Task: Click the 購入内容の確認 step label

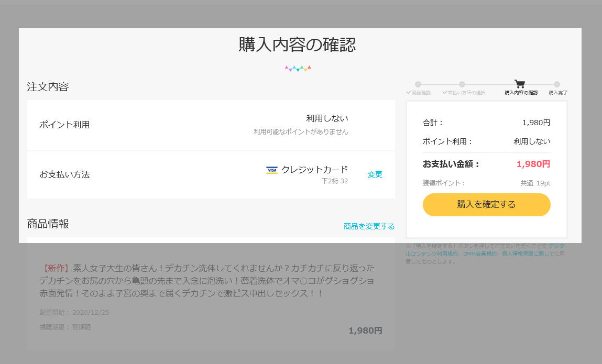Action: [521, 93]
